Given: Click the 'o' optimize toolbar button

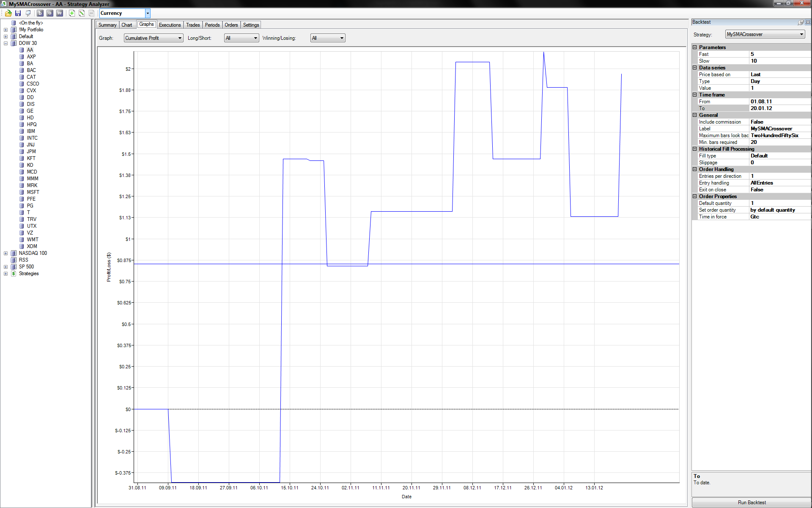Looking at the screenshot, I should point(50,13).
